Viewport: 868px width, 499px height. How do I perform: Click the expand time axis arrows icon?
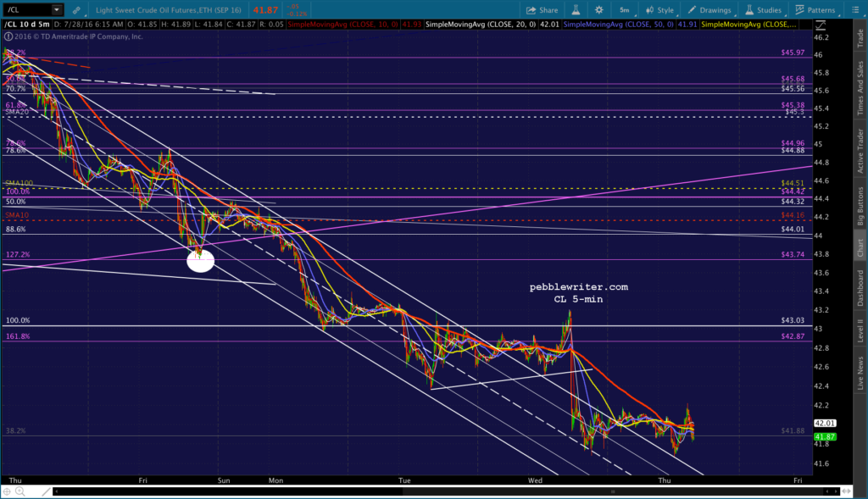coord(846,491)
